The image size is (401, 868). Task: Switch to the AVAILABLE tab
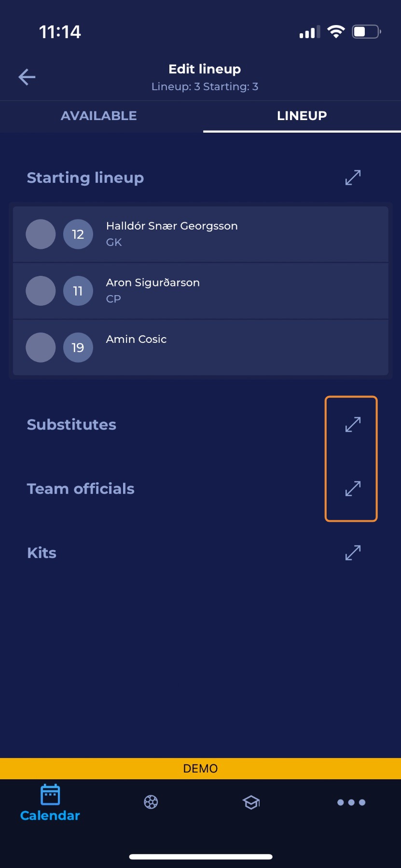point(99,116)
